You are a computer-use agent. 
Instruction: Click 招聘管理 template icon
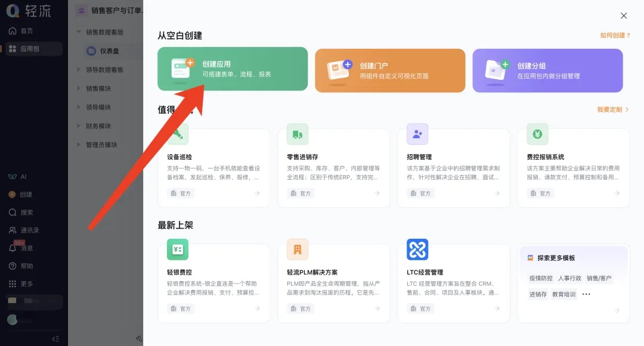[417, 134]
